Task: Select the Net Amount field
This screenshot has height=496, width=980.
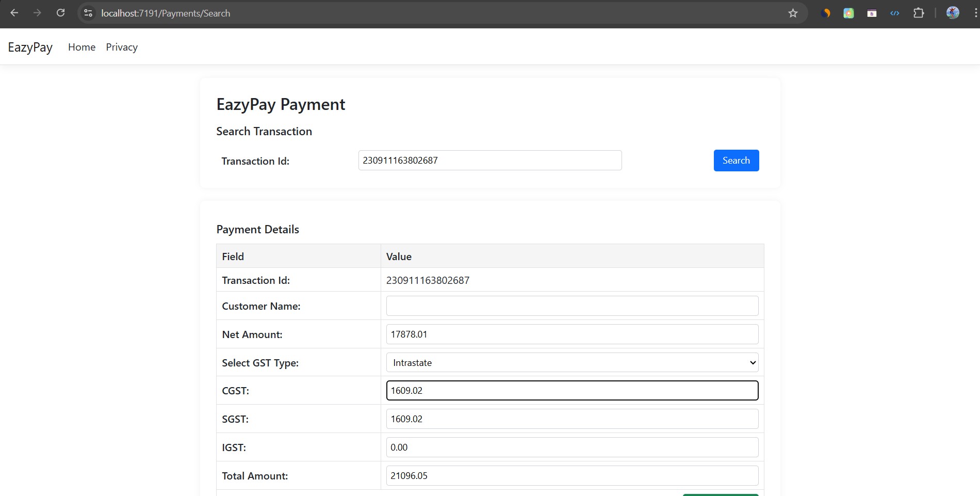Action: pyautogui.click(x=572, y=334)
